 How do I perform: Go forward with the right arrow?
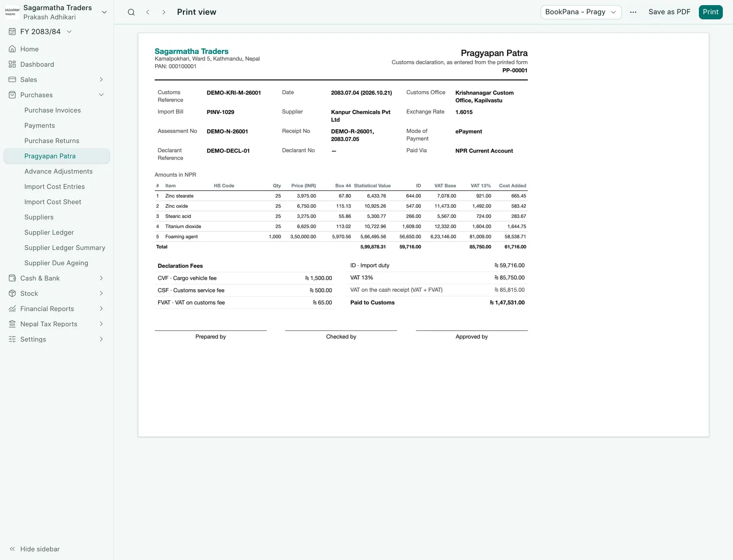163,12
